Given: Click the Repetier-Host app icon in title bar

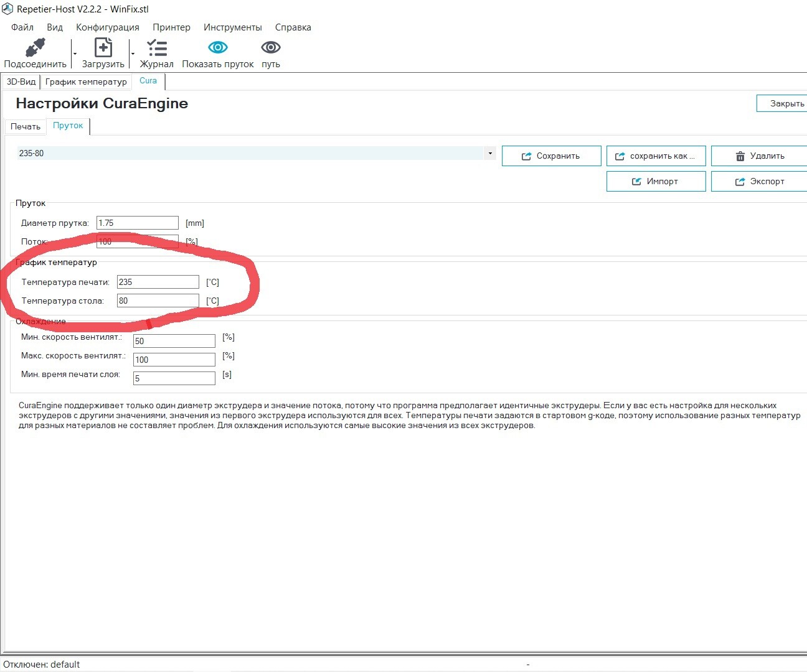Looking at the screenshot, I should [7, 9].
